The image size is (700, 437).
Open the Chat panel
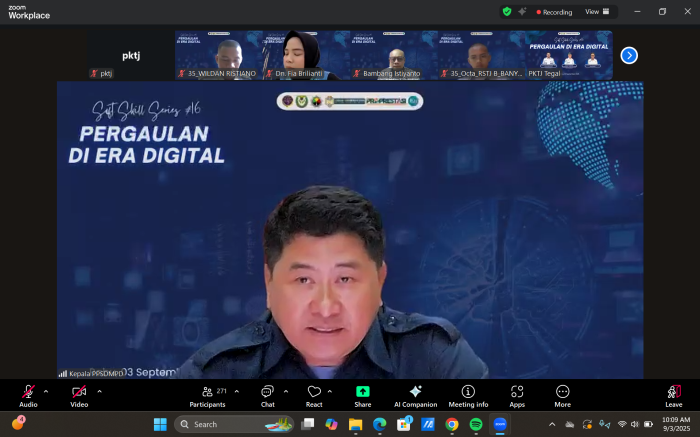click(267, 394)
